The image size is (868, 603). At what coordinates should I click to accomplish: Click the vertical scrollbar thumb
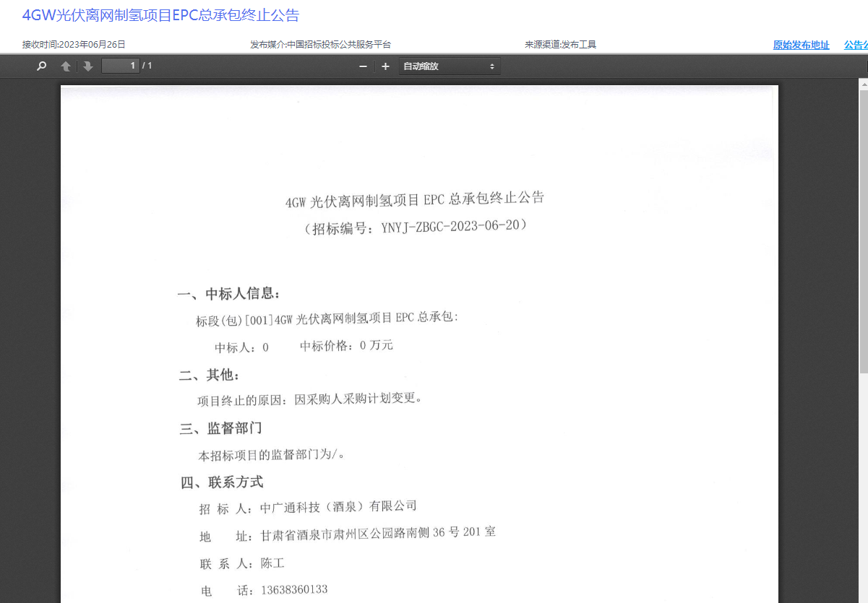pos(863,231)
